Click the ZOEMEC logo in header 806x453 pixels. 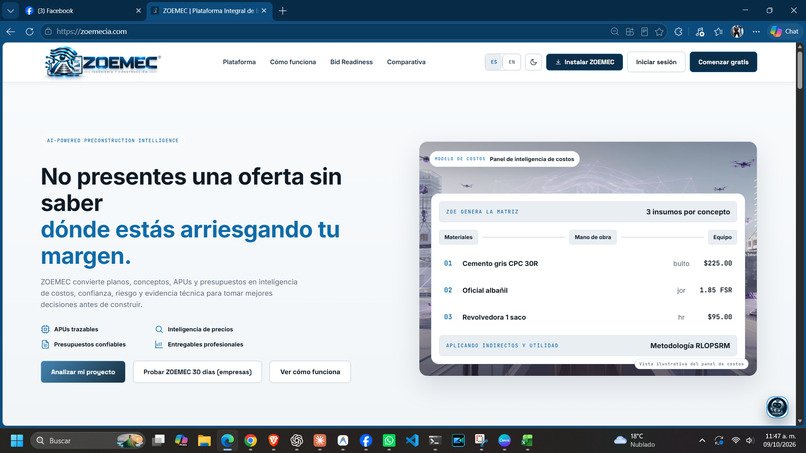(x=103, y=62)
